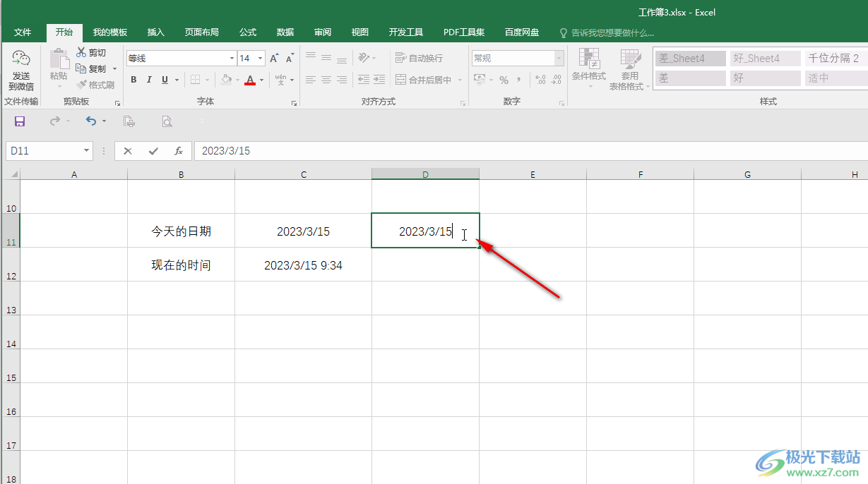Viewport: 868px width, 484px height.
Task: Apply the 好_Sheet4 cell style
Action: click(x=766, y=59)
